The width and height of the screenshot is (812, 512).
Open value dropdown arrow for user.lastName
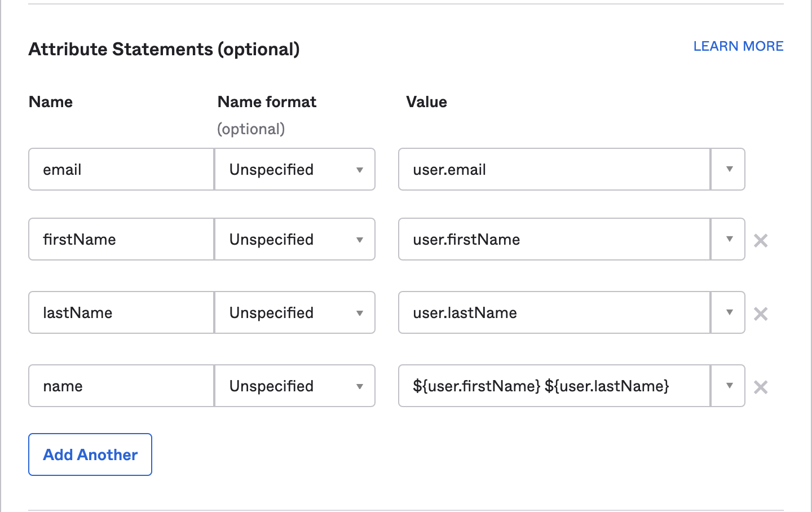[729, 313]
